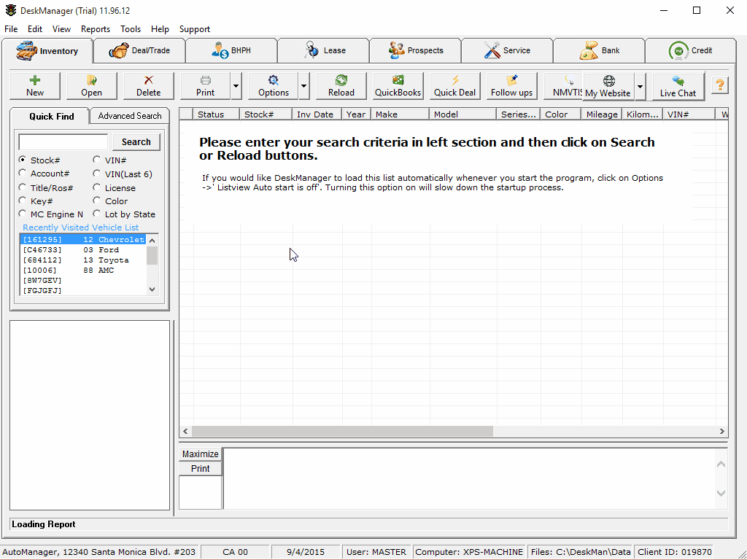Viewport: 747px width, 560px height.
Task: Open the Prospects tab
Action: pos(415,50)
